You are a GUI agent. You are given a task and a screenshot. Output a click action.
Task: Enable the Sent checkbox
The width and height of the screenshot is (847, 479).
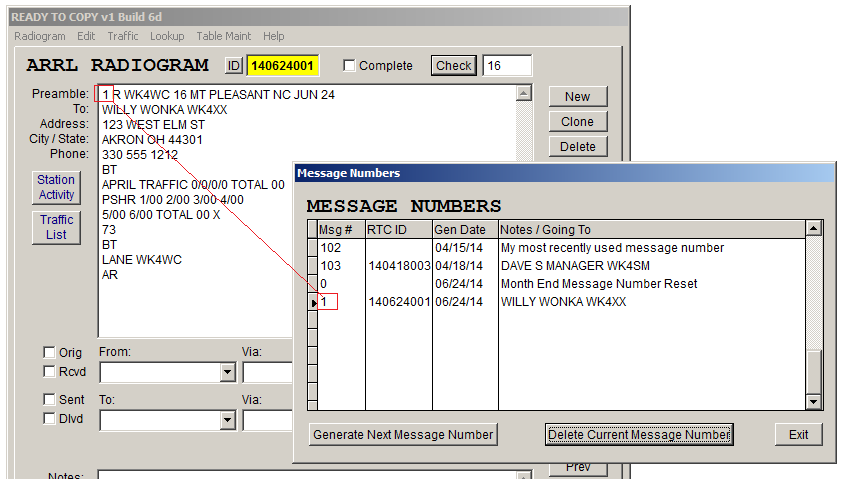pyautogui.click(x=49, y=400)
